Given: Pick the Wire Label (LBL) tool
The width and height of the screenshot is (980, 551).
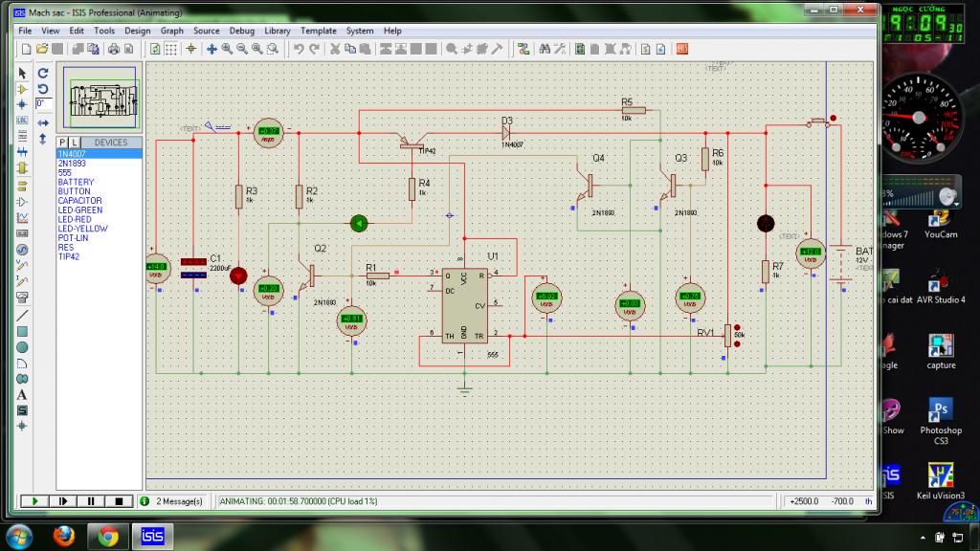Looking at the screenshot, I should click(x=23, y=120).
